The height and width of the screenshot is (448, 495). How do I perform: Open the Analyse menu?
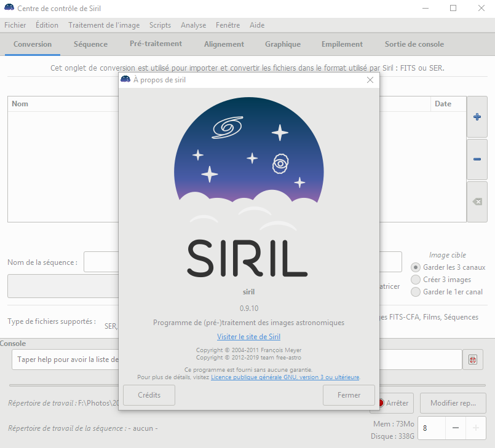click(193, 25)
